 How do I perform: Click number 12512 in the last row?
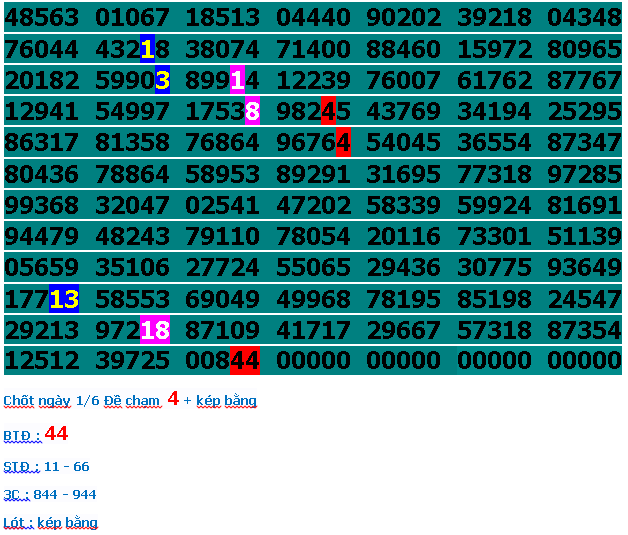point(41,361)
